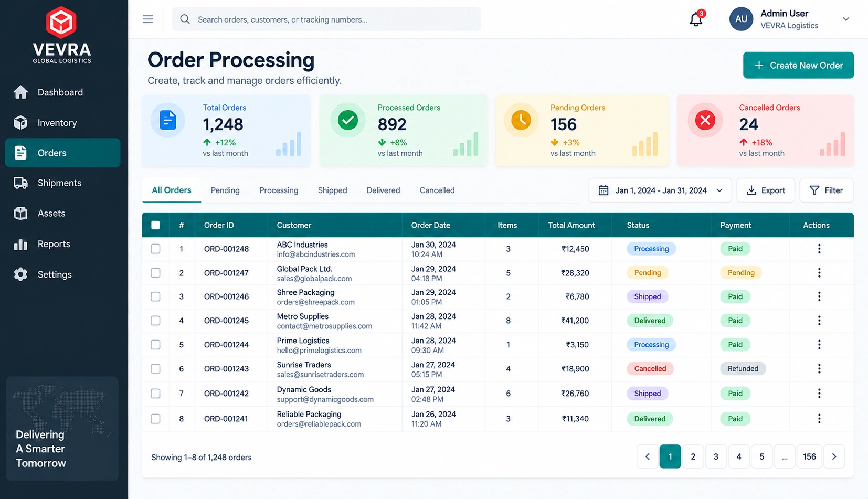The image size is (868, 499).
Task: Check the box for ORD-001247
Action: coord(155,273)
